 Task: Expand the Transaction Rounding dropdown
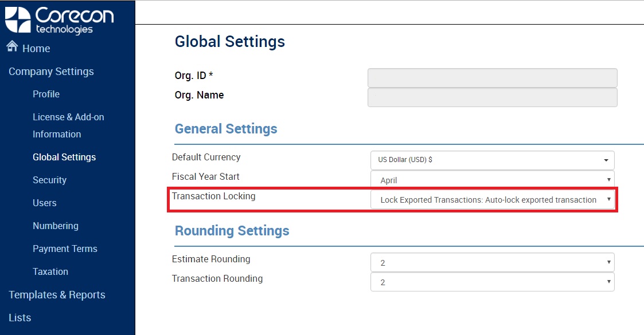pos(493,282)
